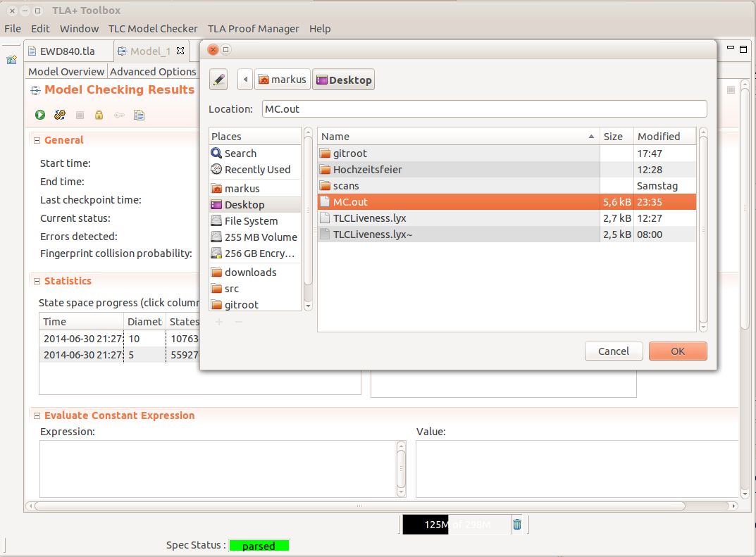Click the document icon in results toolbar
The height and width of the screenshot is (557, 756).
point(139,115)
